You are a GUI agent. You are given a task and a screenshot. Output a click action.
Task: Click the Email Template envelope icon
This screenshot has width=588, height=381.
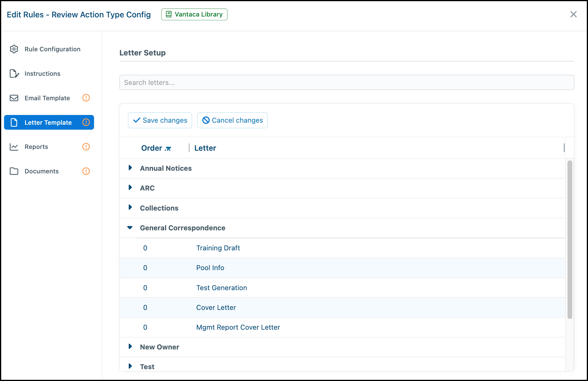[14, 98]
